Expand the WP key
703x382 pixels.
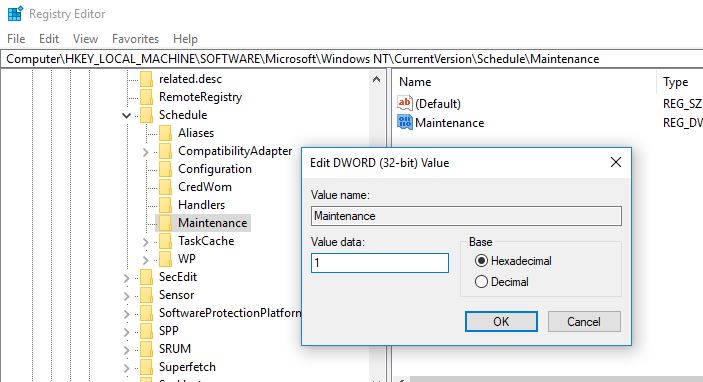pos(145,260)
